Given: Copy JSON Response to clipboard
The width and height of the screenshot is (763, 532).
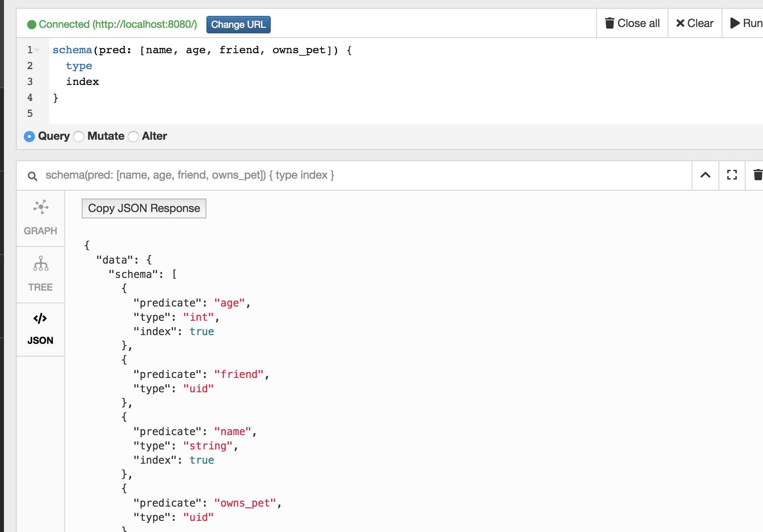Looking at the screenshot, I should [x=144, y=208].
